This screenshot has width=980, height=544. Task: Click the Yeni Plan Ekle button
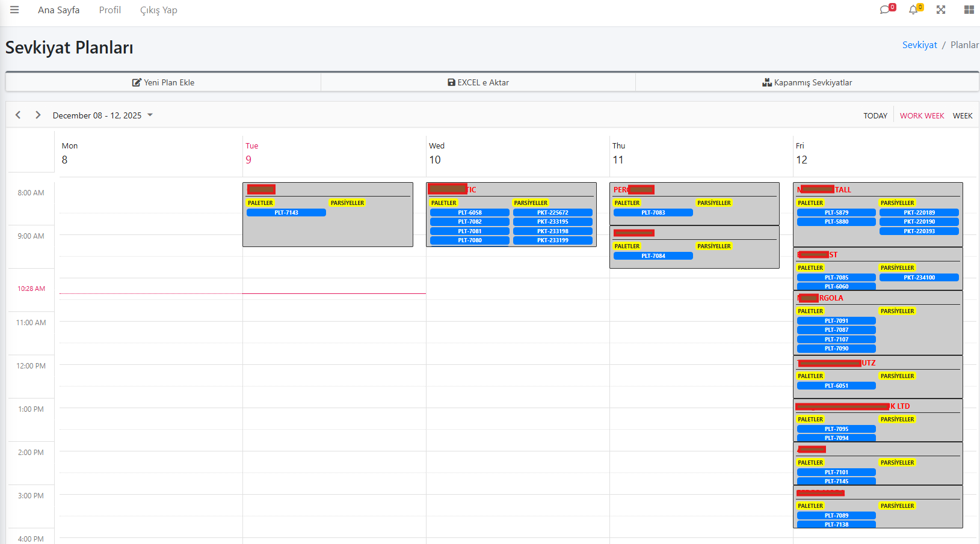point(163,82)
